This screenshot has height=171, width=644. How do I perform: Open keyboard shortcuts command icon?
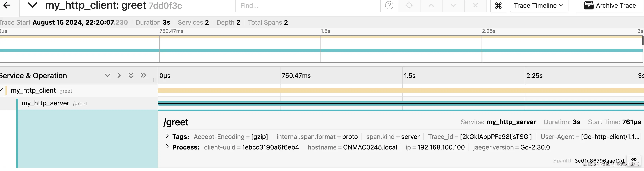[498, 5]
